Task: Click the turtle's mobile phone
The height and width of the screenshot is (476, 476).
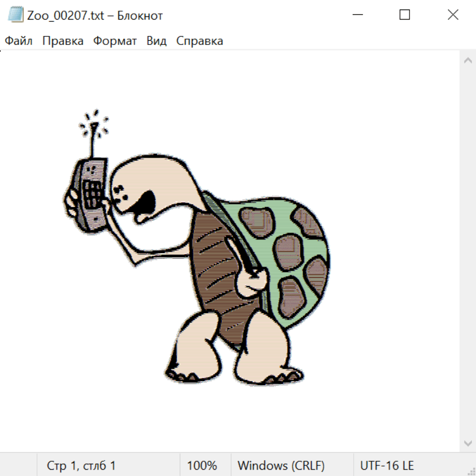Action: tap(90, 193)
